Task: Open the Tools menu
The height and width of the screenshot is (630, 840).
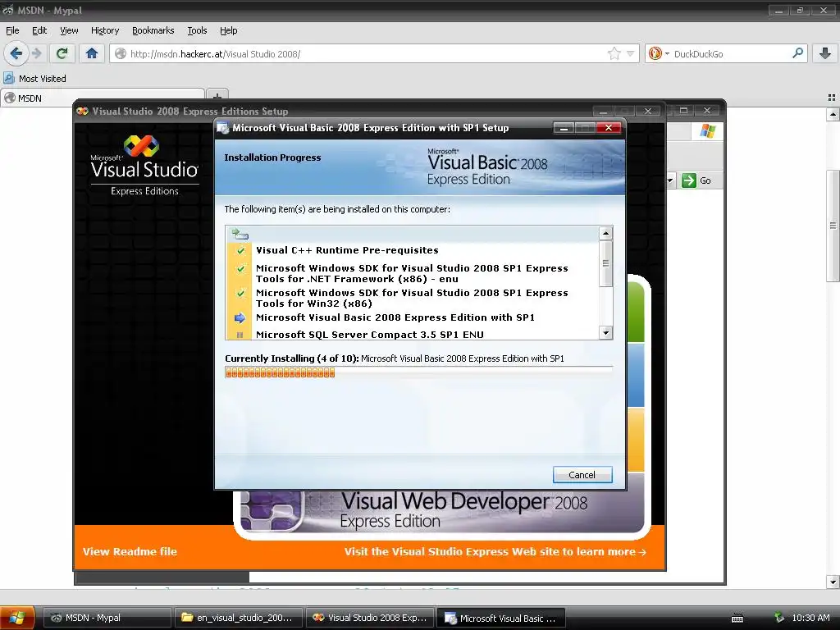Action: [x=197, y=30]
